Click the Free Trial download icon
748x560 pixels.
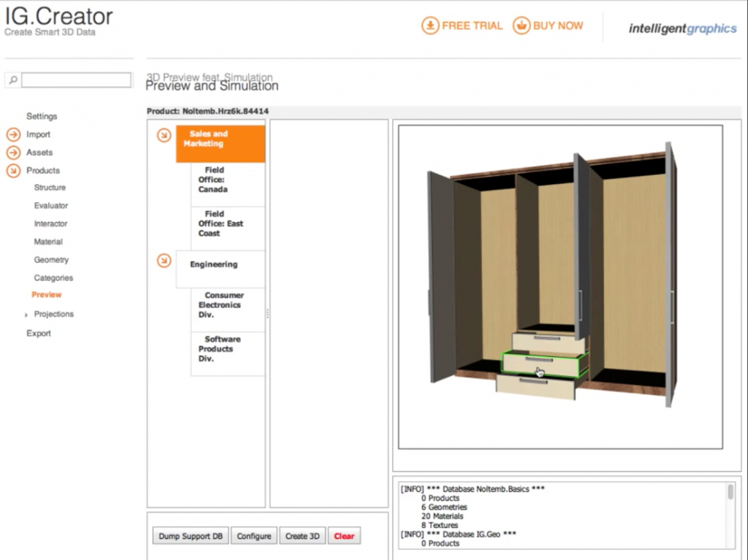point(430,26)
